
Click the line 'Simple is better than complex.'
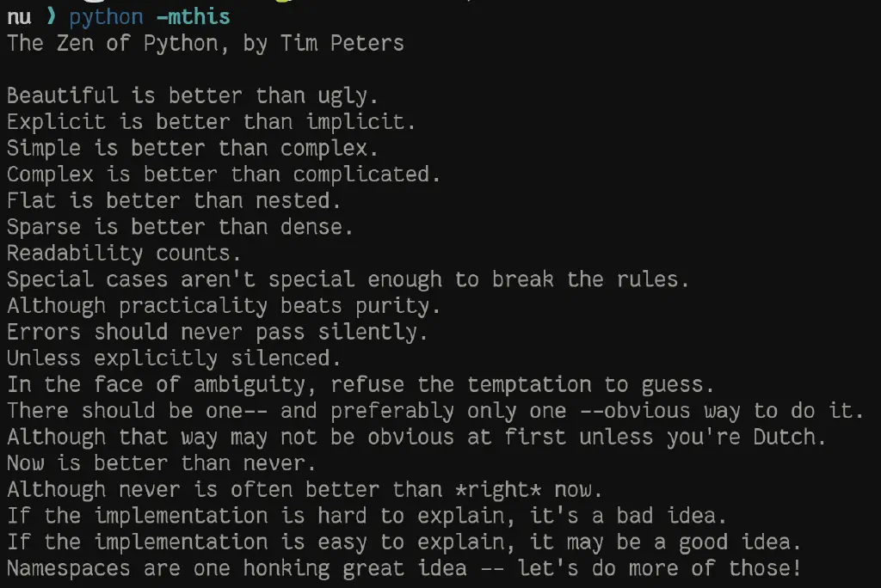pyautogui.click(x=193, y=148)
